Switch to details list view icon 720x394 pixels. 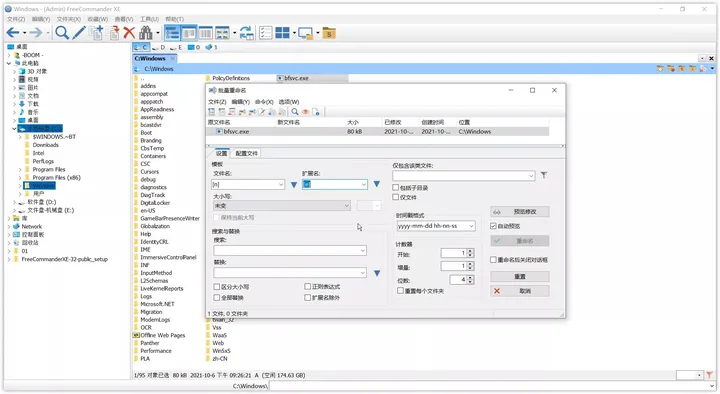(x=172, y=33)
